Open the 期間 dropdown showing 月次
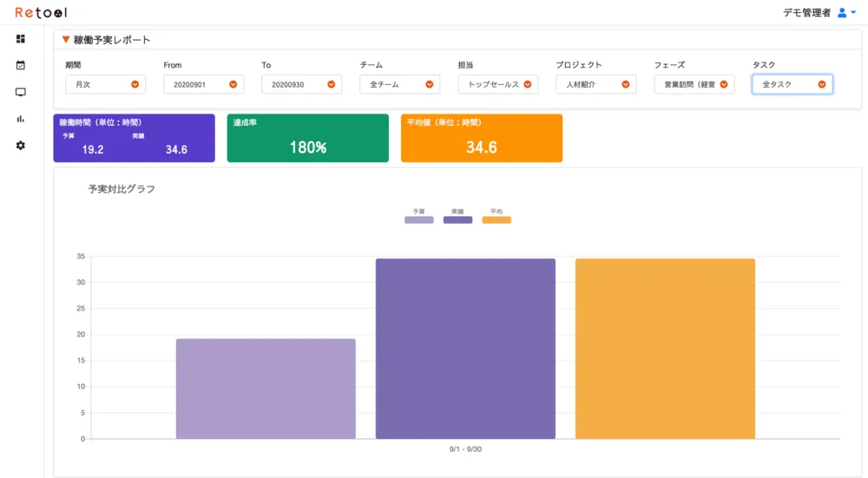This screenshot has width=868, height=478. (105, 84)
